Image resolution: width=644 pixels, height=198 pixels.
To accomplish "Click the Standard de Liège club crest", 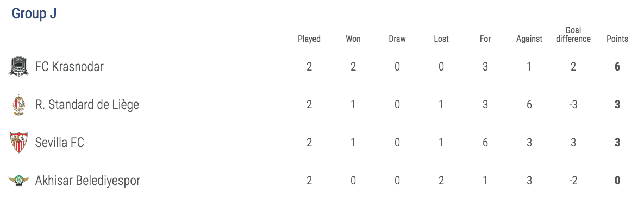I will (x=19, y=105).
